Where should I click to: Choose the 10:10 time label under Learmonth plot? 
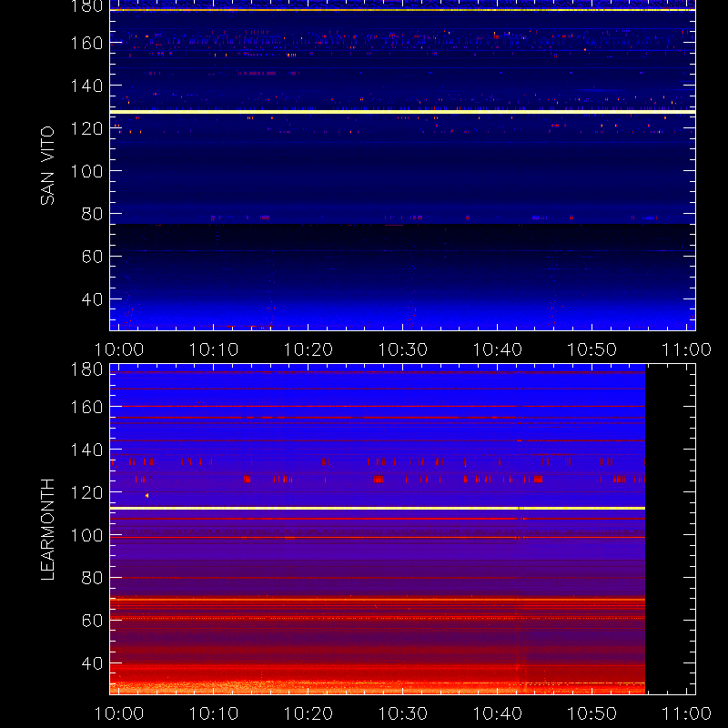coord(214,713)
